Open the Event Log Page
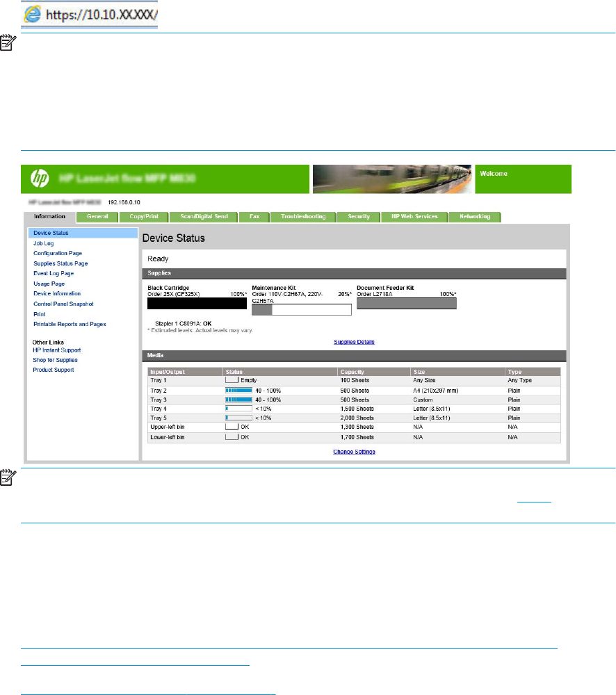The height and width of the screenshot is (695, 616). [x=54, y=273]
